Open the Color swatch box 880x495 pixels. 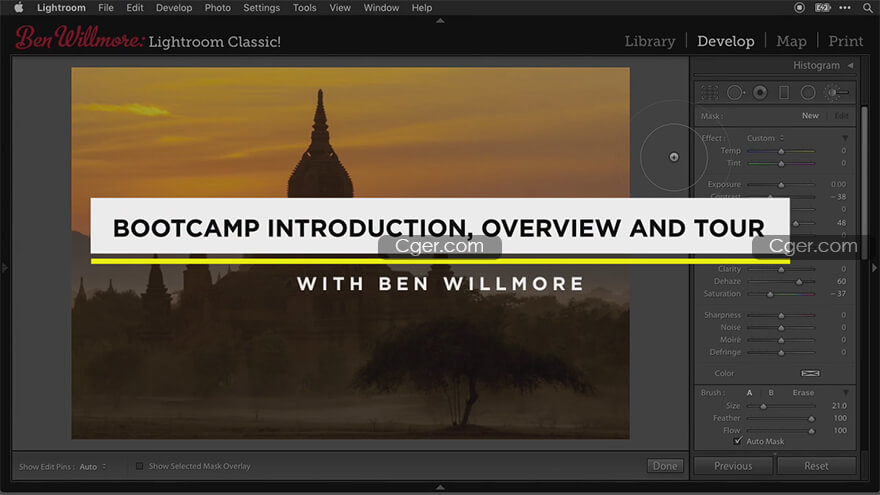pos(810,373)
